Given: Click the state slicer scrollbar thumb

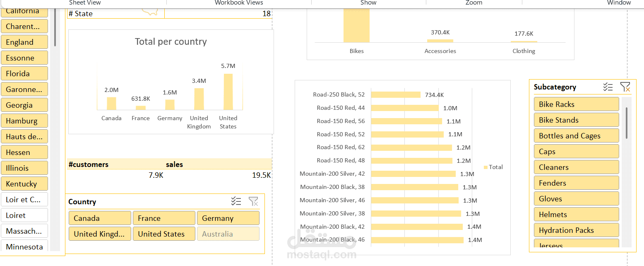Looking at the screenshot, I should point(55,29).
